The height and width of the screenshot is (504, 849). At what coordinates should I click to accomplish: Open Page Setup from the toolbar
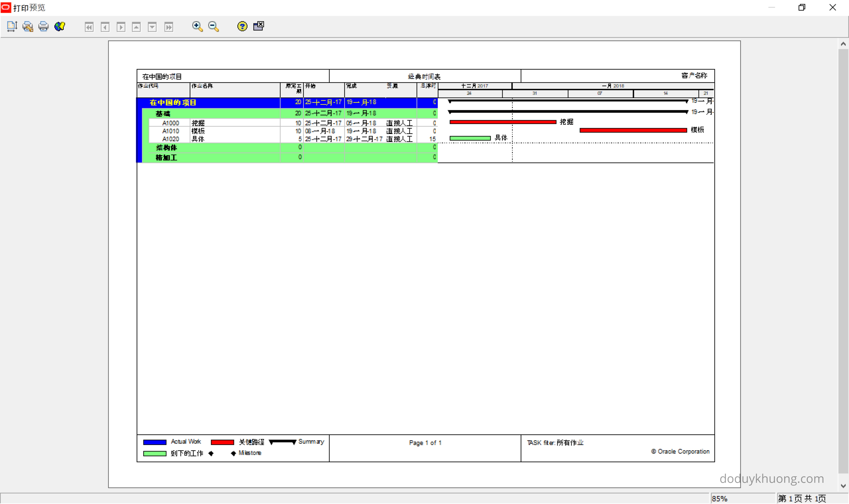12,26
